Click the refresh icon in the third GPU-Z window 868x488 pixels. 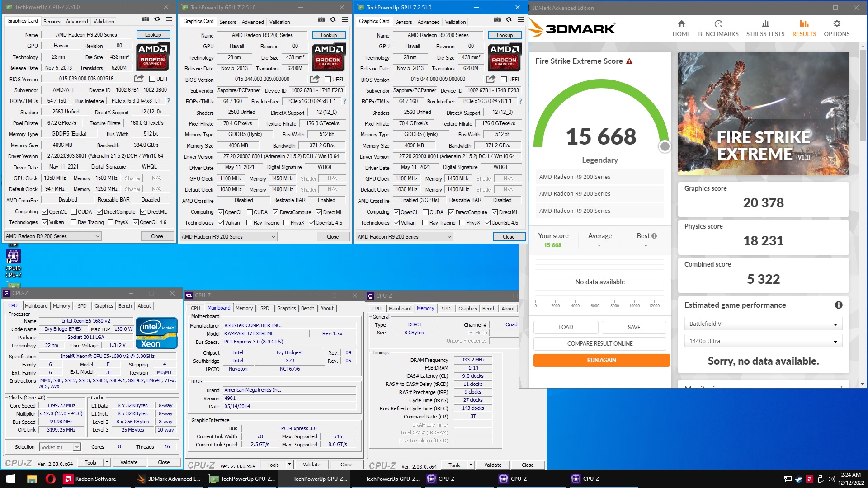click(x=509, y=19)
